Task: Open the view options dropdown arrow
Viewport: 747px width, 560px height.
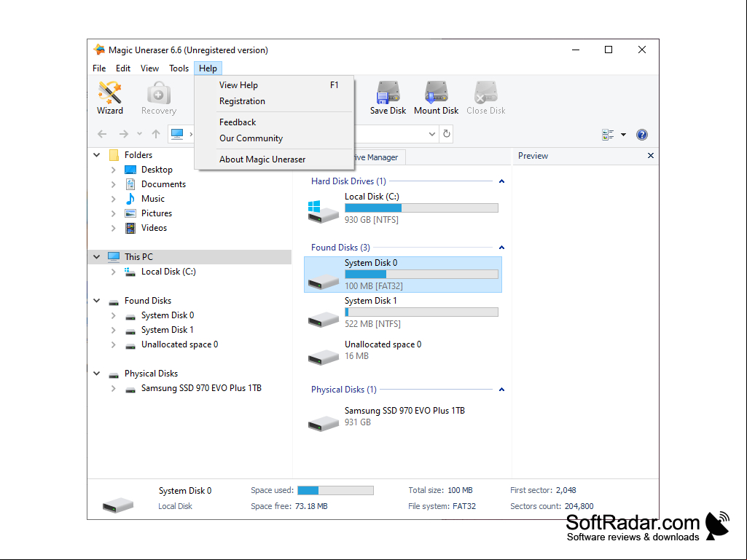Action: tap(623, 135)
